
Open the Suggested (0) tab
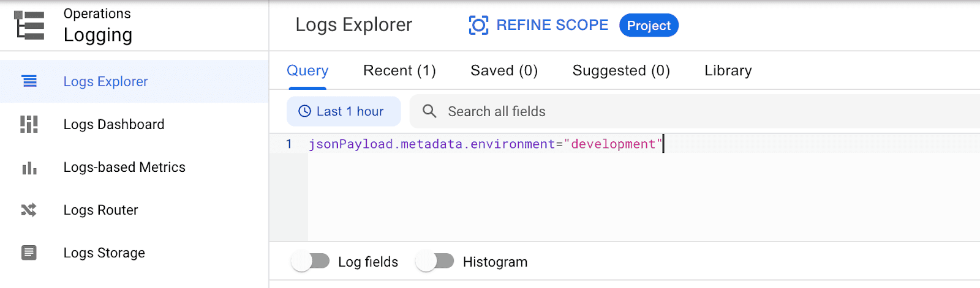point(621,71)
